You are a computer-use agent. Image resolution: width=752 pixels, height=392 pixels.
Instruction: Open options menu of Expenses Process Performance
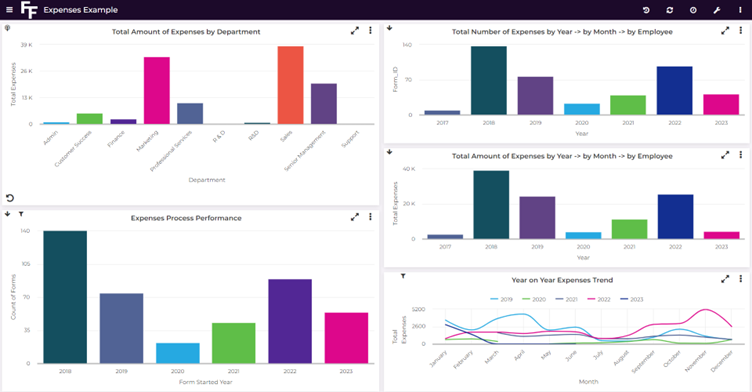pos(370,217)
